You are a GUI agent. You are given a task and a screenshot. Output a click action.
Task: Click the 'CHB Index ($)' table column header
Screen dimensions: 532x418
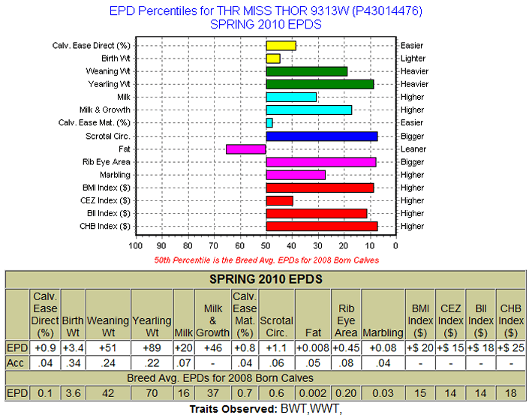511,314
